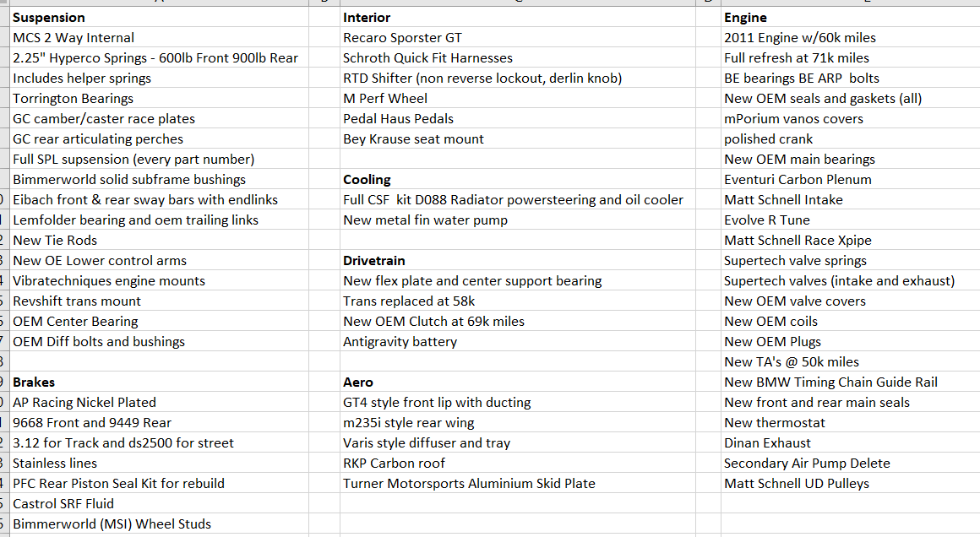Click the New Tie Rods cell

[160, 241]
